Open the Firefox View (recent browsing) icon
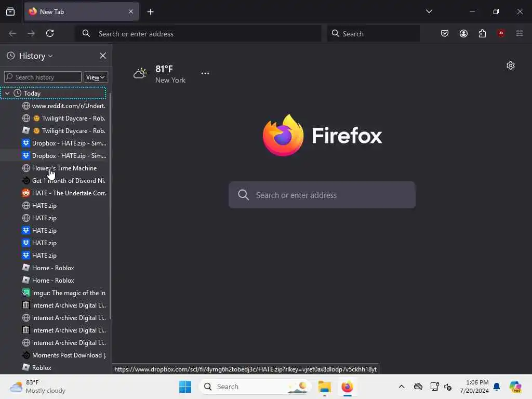Viewport: 532px width, 399px height. tap(10, 11)
